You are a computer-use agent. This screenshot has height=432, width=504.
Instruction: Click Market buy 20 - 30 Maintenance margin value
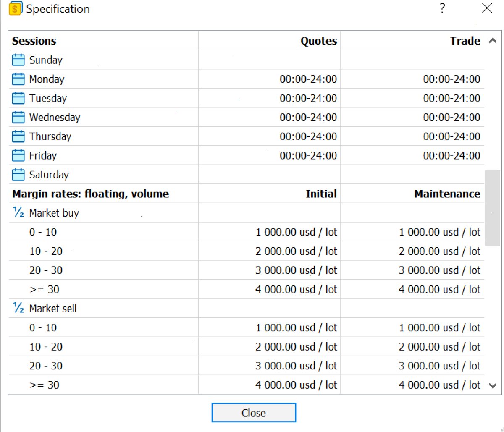point(440,270)
